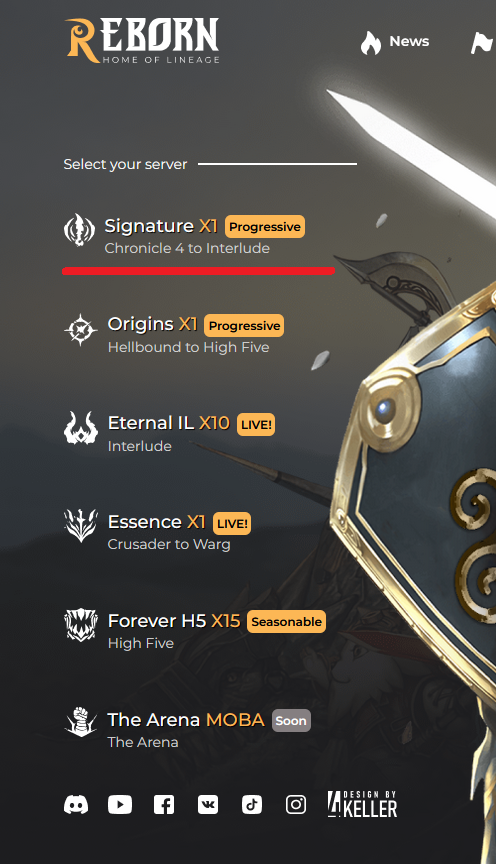Open the Discord icon link
This screenshot has height=864, width=496.
[x=76, y=805]
